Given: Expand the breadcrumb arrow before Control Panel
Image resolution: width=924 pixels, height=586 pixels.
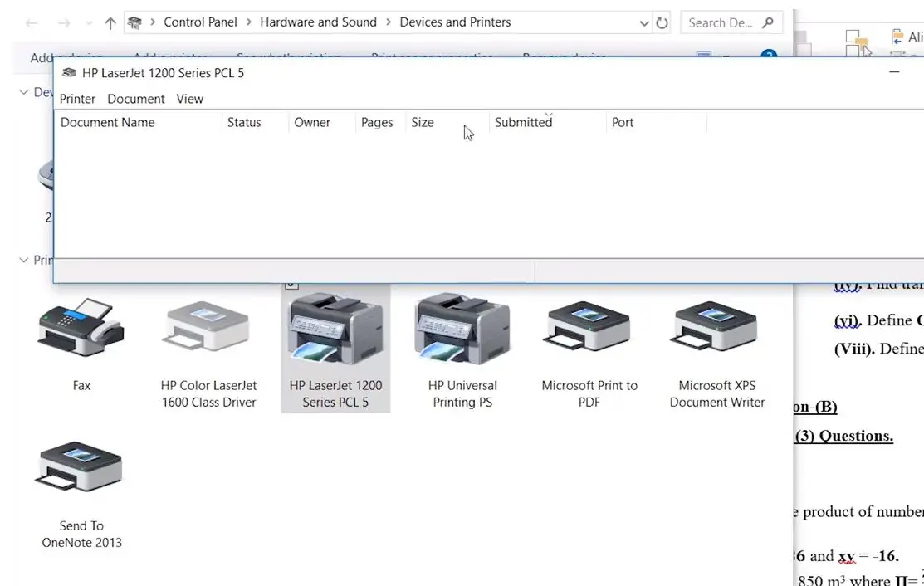Looking at the screenshot, I should [x=153, y=22].
